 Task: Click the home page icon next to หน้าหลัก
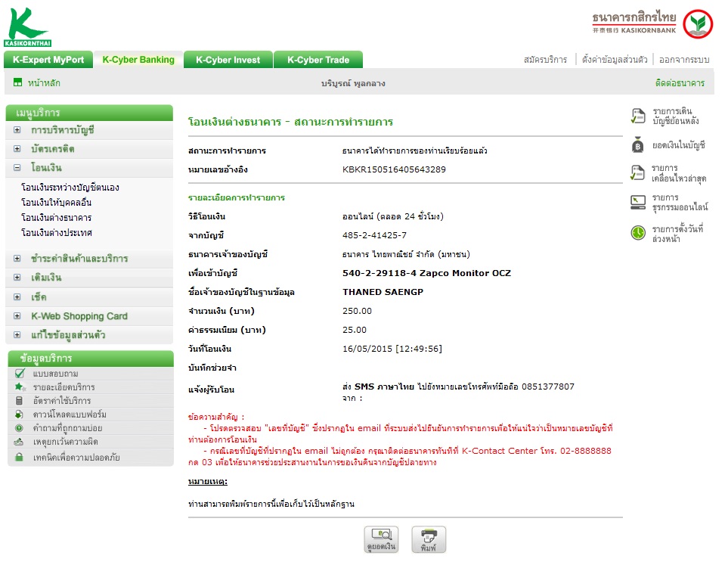(17, 82)
